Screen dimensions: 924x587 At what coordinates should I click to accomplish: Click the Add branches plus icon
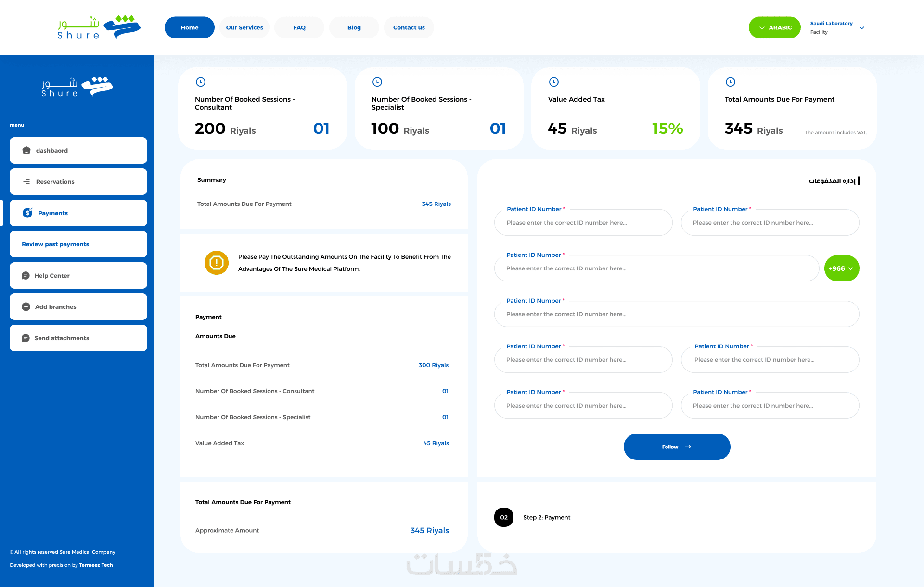click(x=26, y=307)
